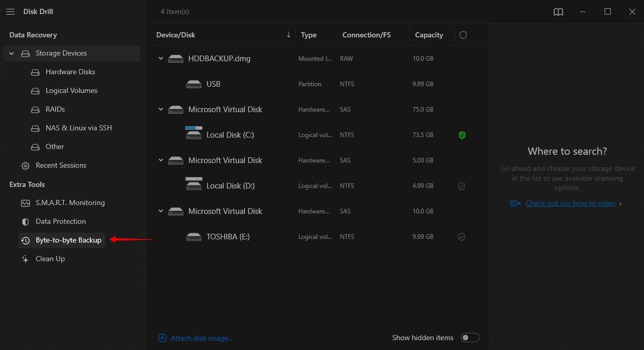
Task: Click the RAW connection cell
Action: click(x=346, y=59)
